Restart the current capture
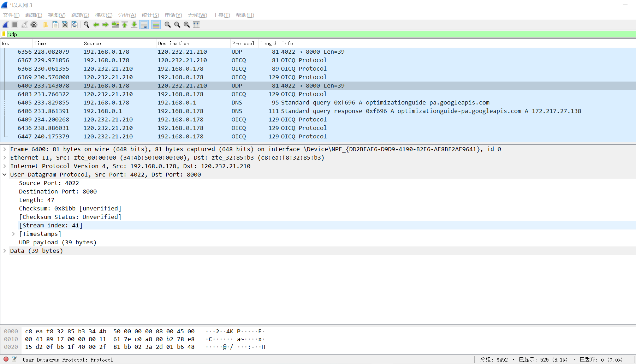 point(24,25)
